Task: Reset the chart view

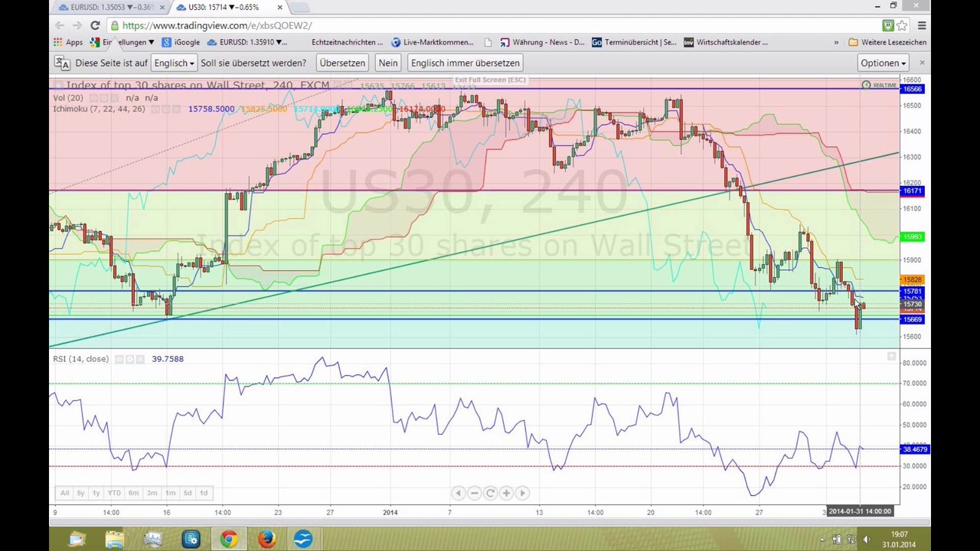Action: tap(490, 493)
